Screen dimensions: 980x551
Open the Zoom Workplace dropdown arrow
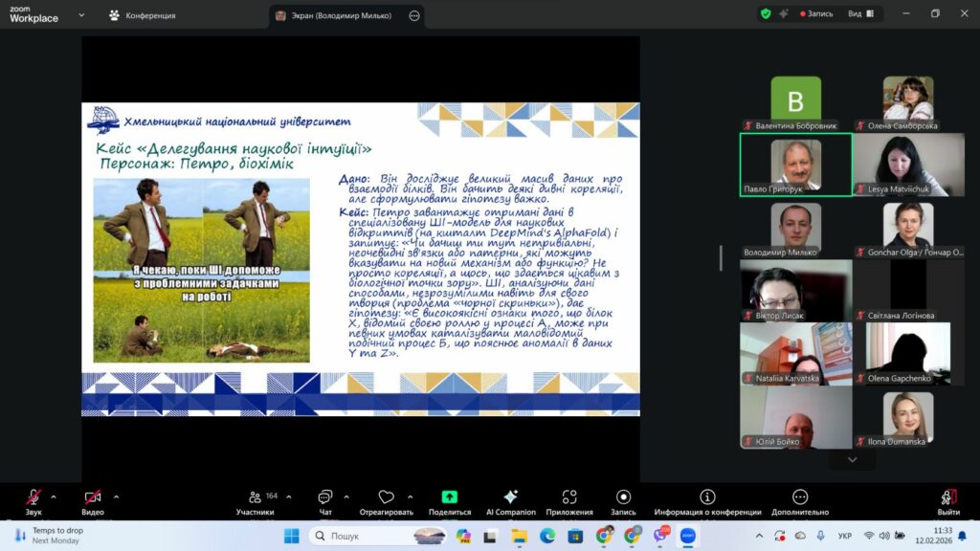point(81,15)
